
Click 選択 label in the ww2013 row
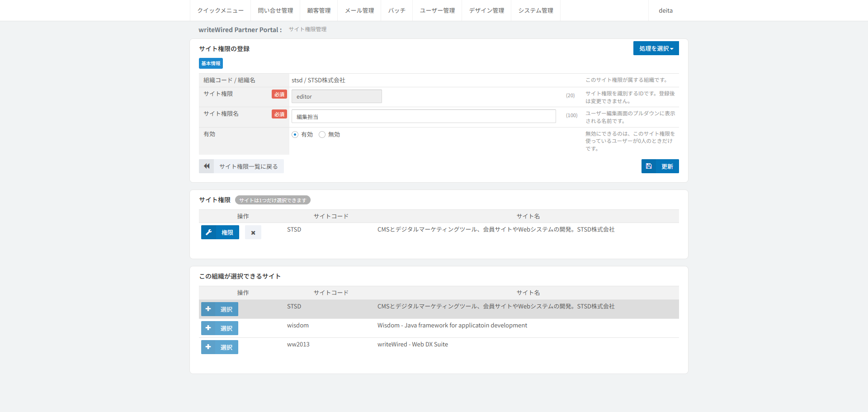(x=226, y=347)
